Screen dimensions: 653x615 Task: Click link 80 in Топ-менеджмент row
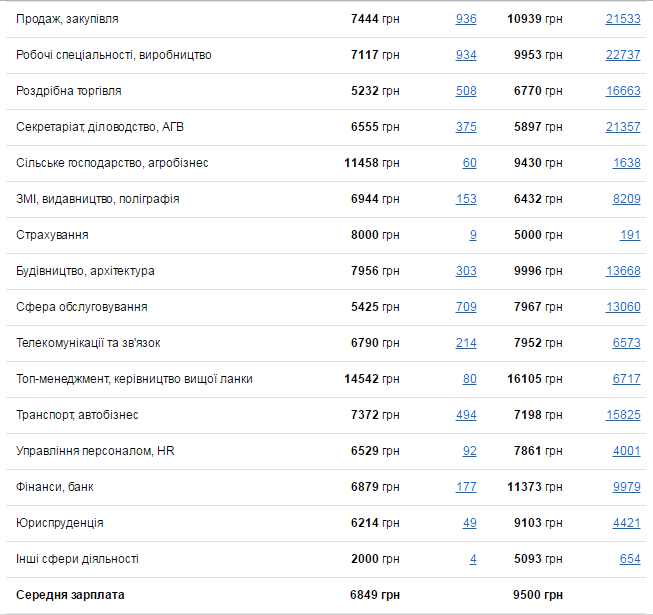pos(469,379)
